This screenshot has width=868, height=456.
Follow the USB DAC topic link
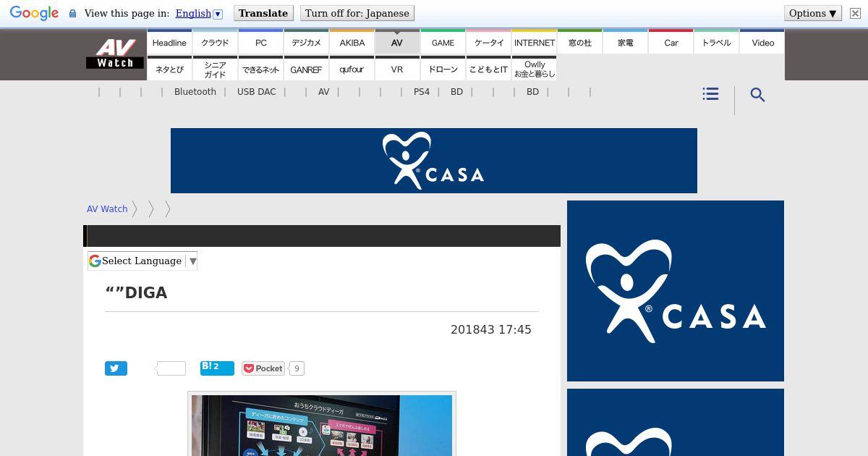coord(256,92)
